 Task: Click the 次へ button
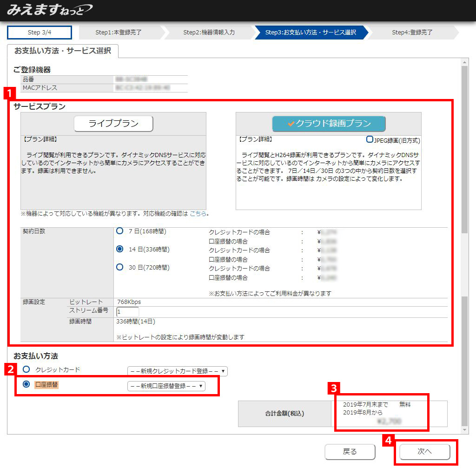[424, 452]
